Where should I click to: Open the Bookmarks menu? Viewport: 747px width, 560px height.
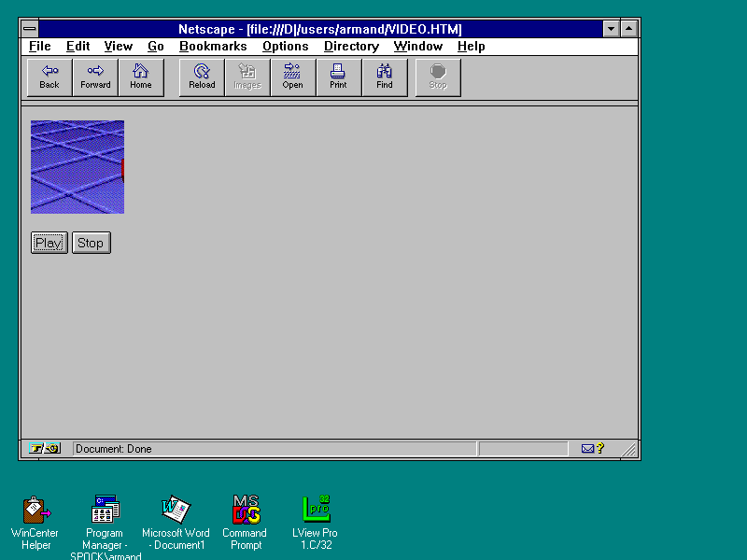pos(213,47)
